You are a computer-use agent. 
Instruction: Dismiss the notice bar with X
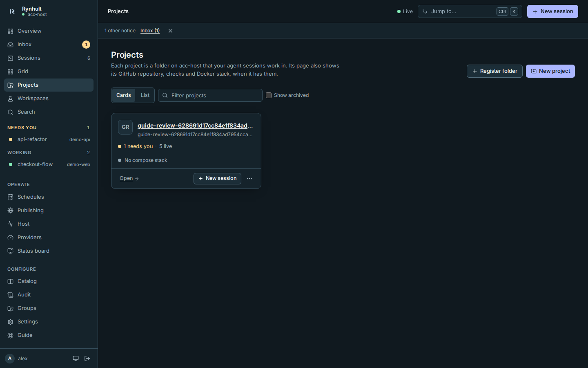tap(171, 31)
